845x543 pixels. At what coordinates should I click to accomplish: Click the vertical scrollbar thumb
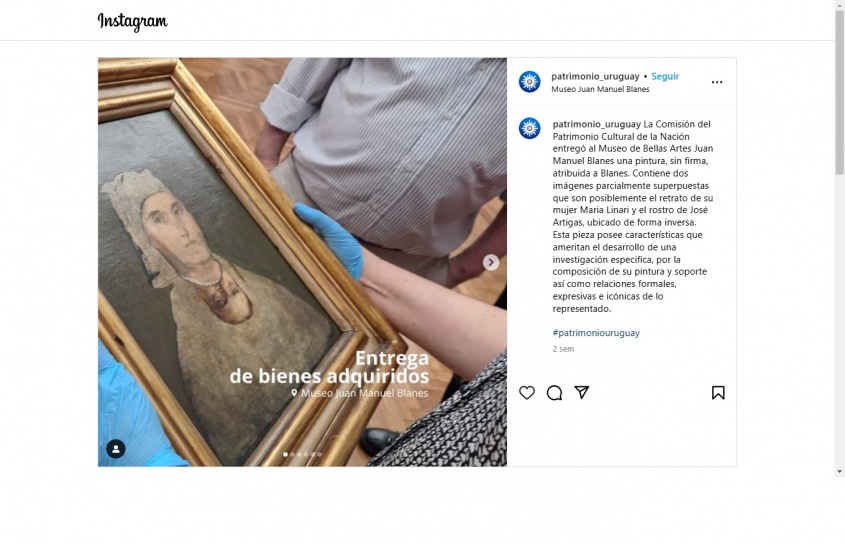click(x=840, y=92)
